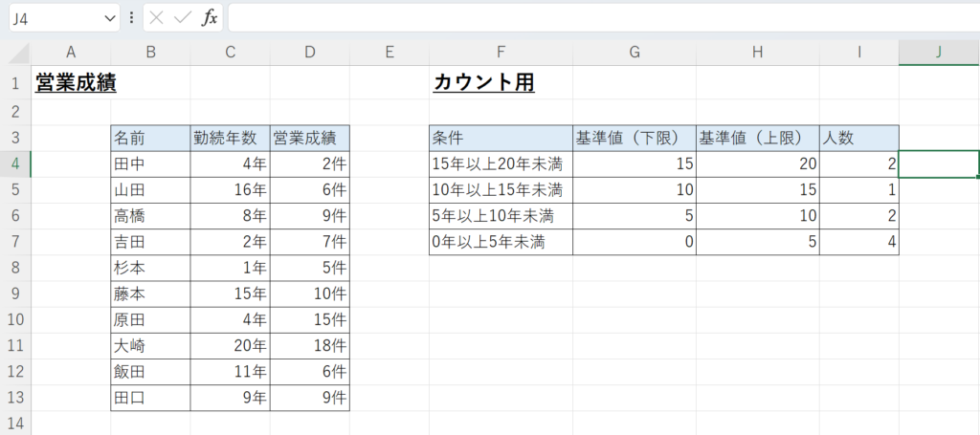Select the row 4 header
Viewport: 980px width, 435px height.
point(15,163)
